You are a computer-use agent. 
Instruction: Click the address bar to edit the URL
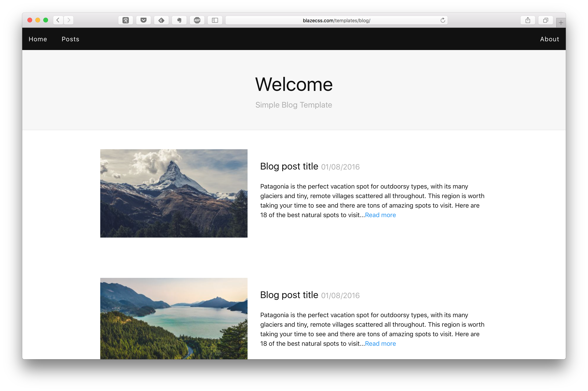point(336,20)
